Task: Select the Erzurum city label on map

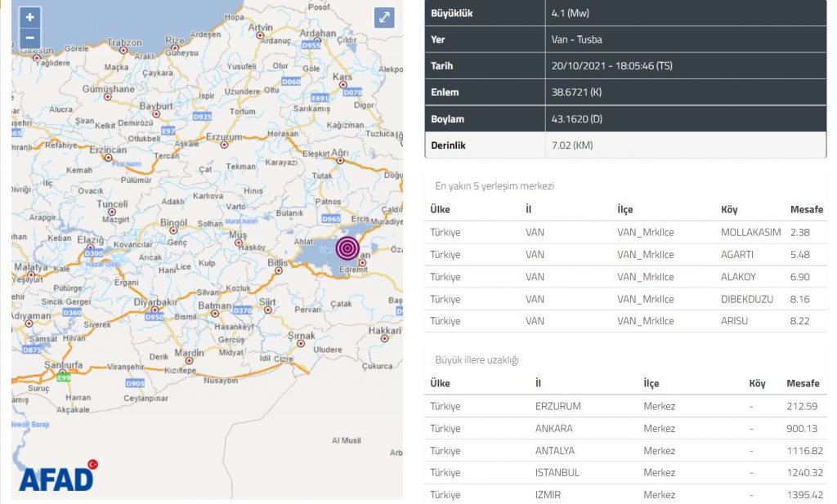Action: tap(224, 136)
